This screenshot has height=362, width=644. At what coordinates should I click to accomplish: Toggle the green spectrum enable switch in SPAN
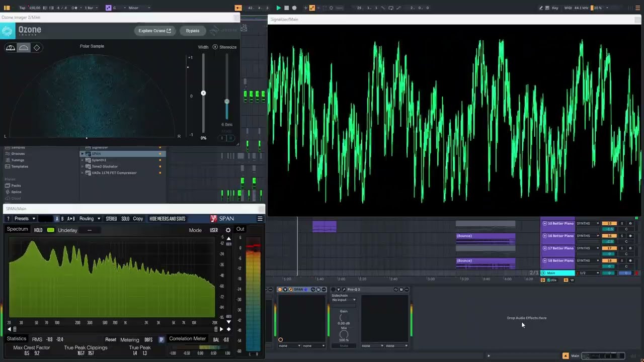click(51, 230)
